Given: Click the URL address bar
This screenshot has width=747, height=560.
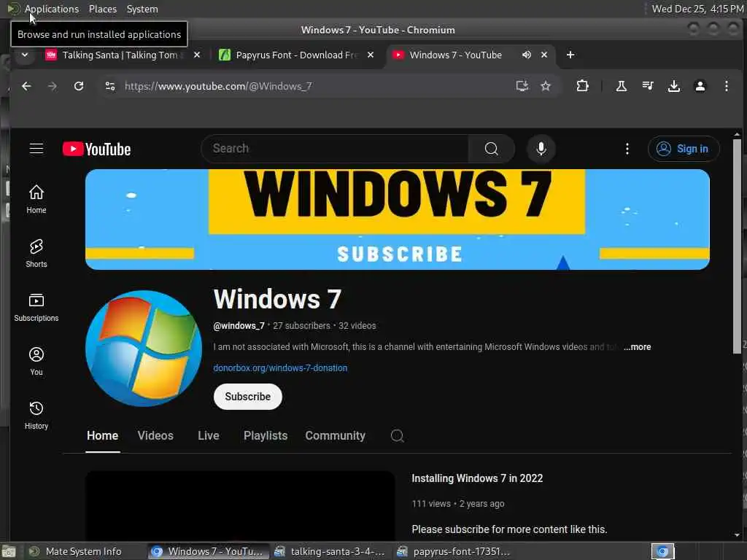Looking at the screenshot, I should click(x=314, y=86).
